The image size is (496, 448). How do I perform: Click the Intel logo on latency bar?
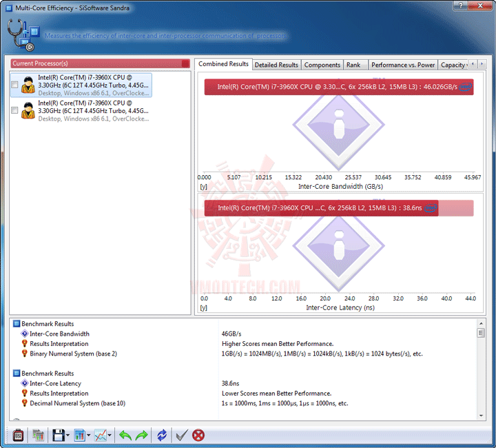click(x=430, y=208)
